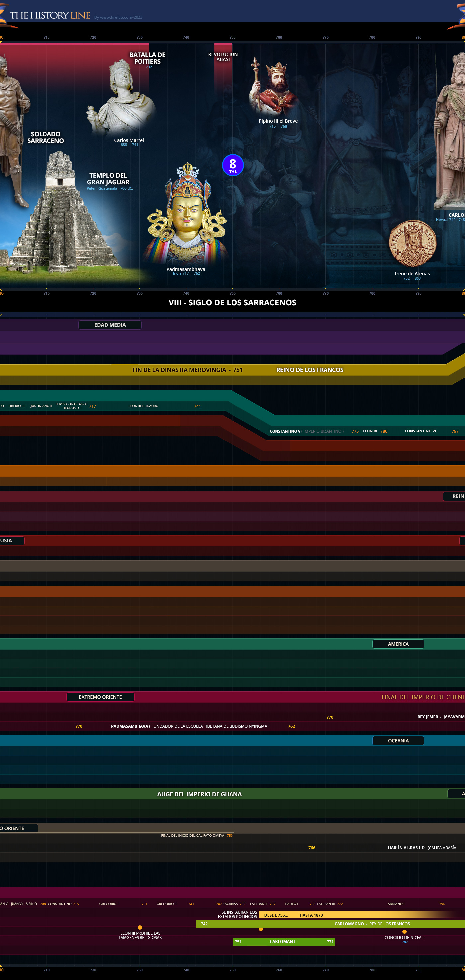Click Leon III el Isauro emperor entry
The height and width of the screenshot is (980, 465).
pos(143,406)
